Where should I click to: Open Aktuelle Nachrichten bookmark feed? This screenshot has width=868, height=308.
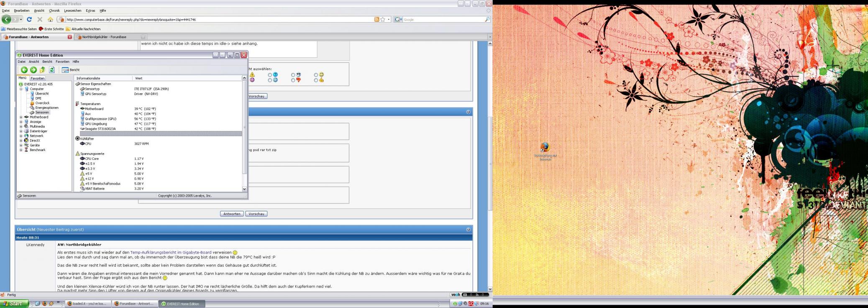[83, 29]
